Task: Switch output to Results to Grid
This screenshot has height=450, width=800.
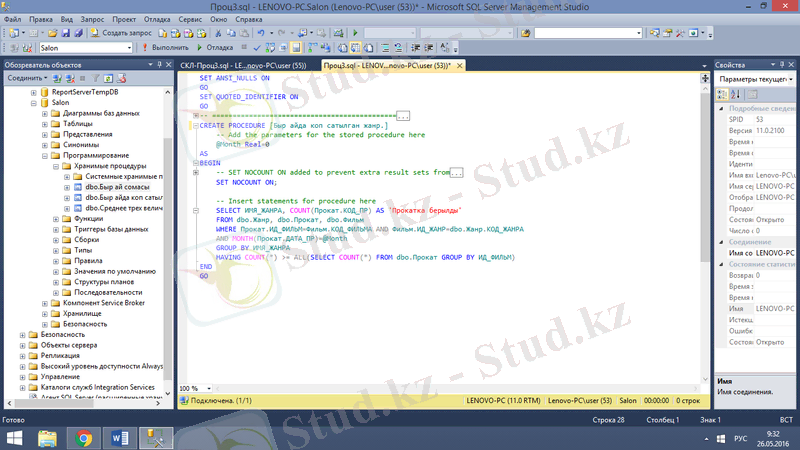Action: coord(355,48)
